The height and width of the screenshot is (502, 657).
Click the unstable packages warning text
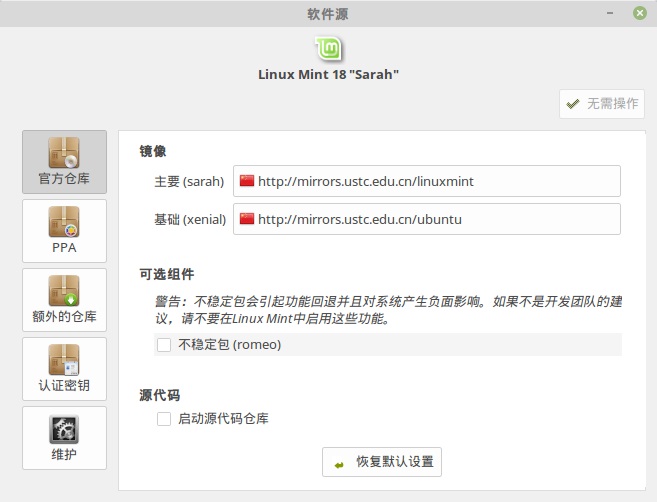[x=388, y=310]
